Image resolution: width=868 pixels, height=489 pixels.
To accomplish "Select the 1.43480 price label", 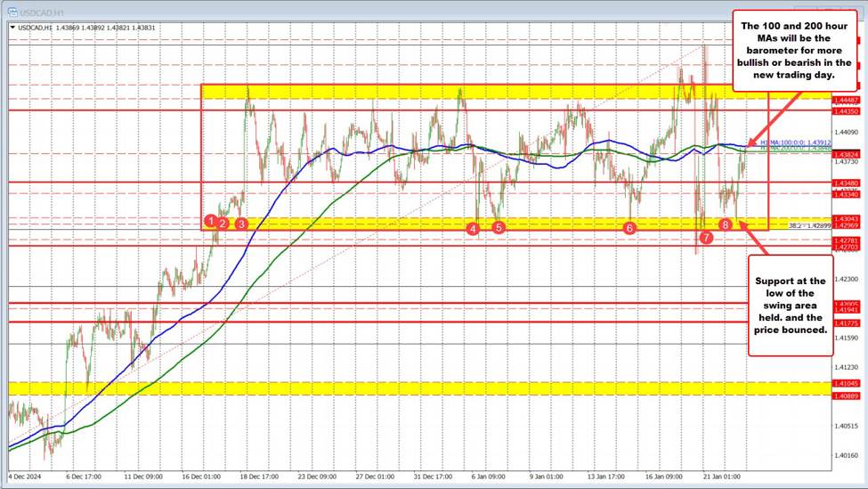I will pyautogui.click(x=846, y=183).
